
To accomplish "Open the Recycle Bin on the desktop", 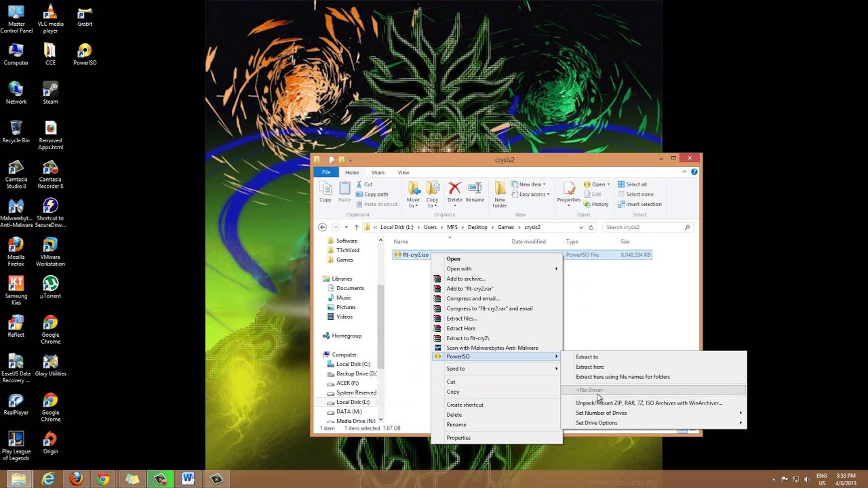I will (16, 131).
